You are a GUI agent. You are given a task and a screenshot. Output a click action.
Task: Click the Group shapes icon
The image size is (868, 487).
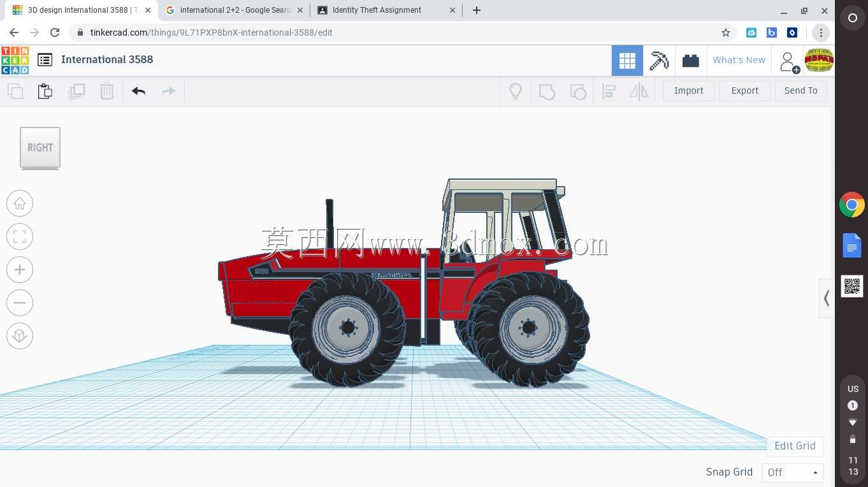pyautogui.click(x=547, y=91)
